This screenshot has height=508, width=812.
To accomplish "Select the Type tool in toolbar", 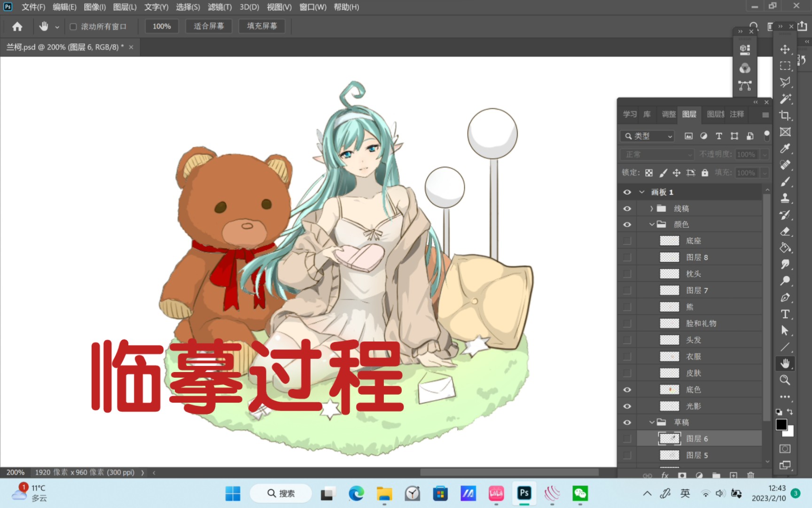I will [785, 314].
